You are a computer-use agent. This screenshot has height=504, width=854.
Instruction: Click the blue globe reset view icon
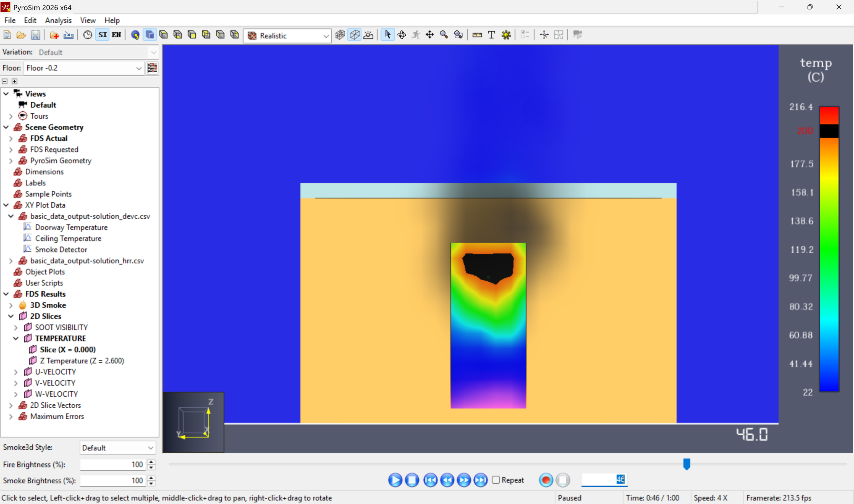click(135, 35)
